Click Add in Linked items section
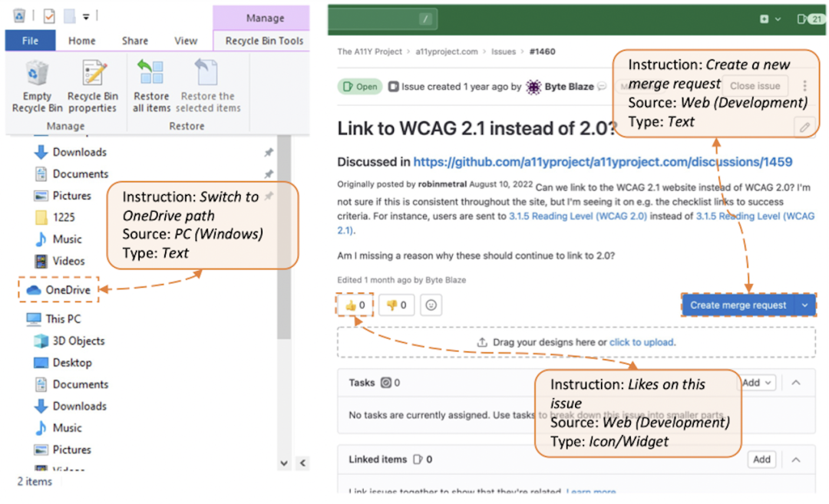This screenshot has height=504, width=829. coord(761,459)
